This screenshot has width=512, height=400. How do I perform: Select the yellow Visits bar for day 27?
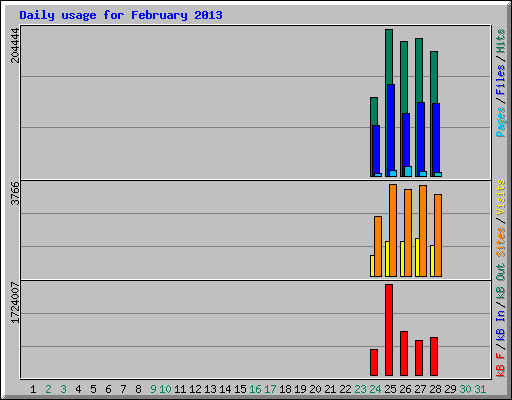click(417, 257)
